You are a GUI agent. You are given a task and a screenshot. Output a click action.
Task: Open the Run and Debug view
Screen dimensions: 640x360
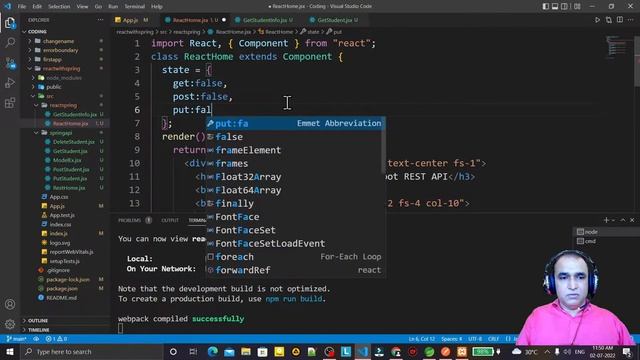pos(10,83)
